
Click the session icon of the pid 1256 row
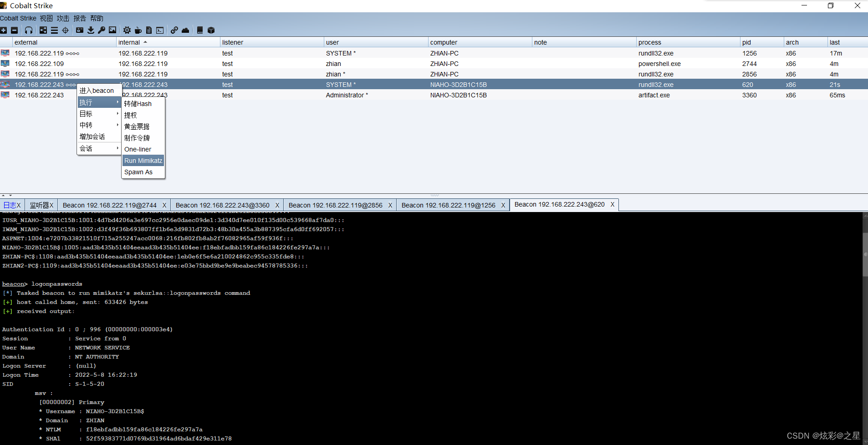[x=5, y=53]
